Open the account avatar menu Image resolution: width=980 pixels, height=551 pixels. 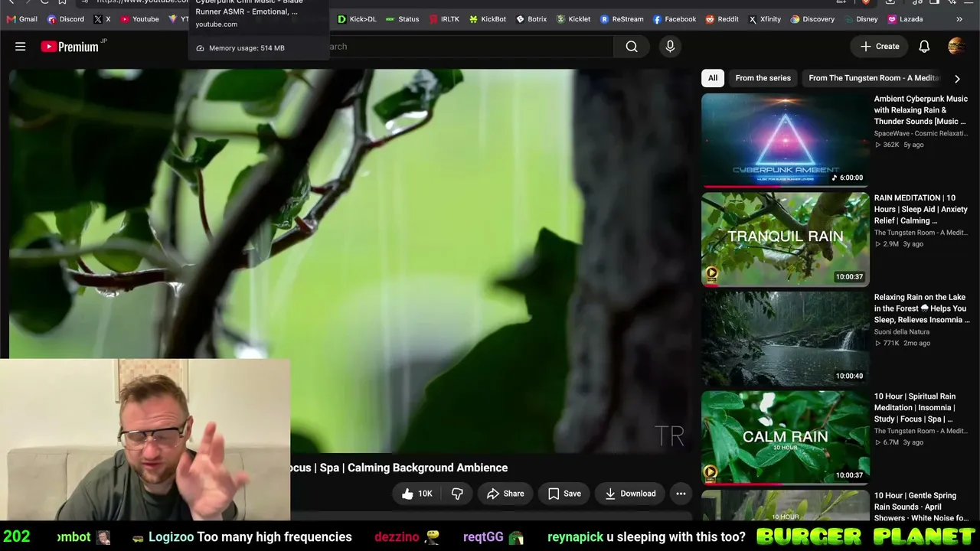click(x=956, y=47)
